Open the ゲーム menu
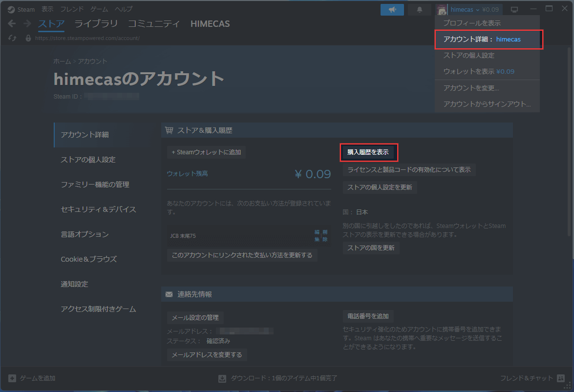Screen dimensions: 574x392 tap(99, 9)
